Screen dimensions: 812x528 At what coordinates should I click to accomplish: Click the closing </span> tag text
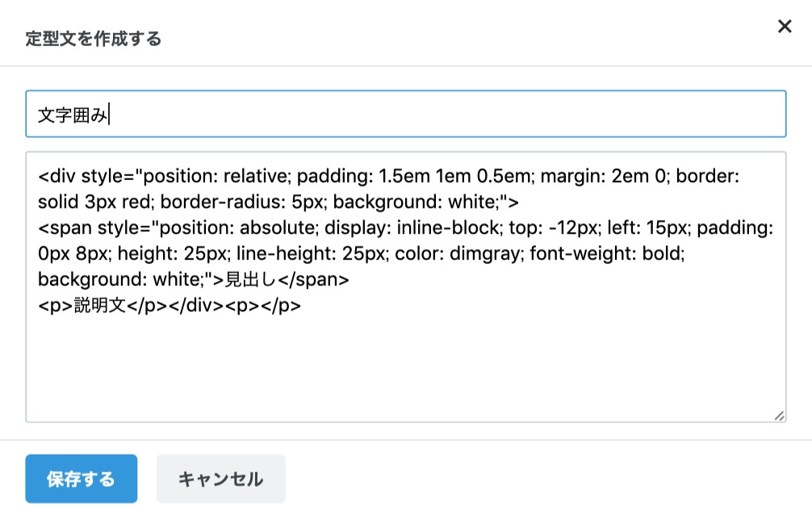pyautogui.click(x=313, y=280)
